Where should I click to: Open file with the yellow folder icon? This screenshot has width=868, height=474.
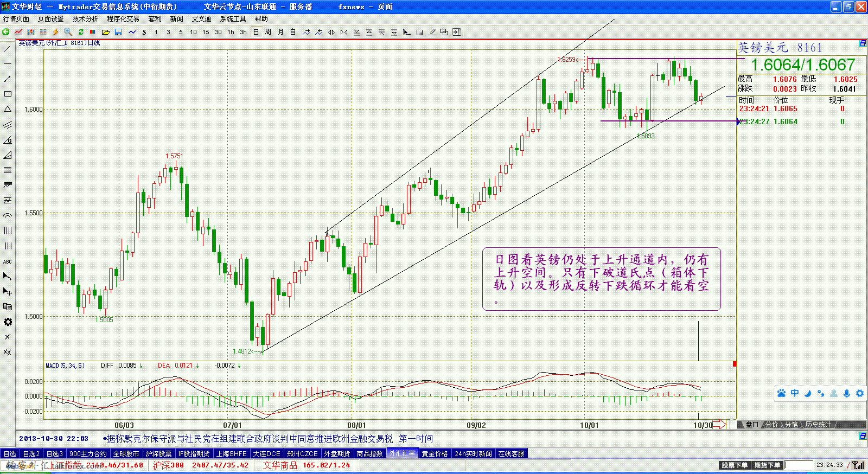coord(106,32)
